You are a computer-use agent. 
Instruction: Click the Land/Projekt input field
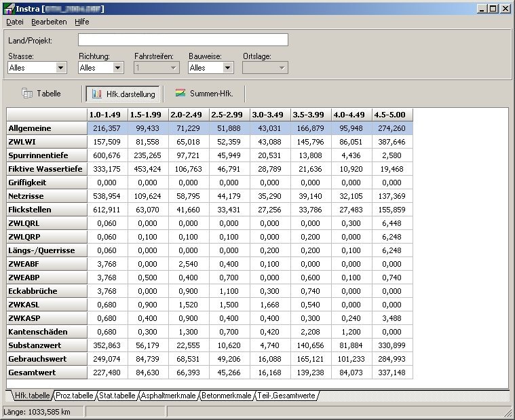(183, 40)
